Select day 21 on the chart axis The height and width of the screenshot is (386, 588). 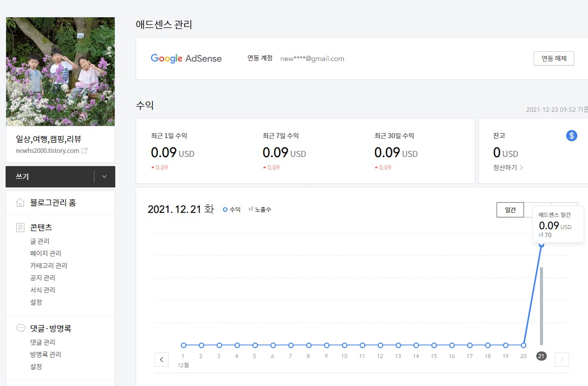541,356
